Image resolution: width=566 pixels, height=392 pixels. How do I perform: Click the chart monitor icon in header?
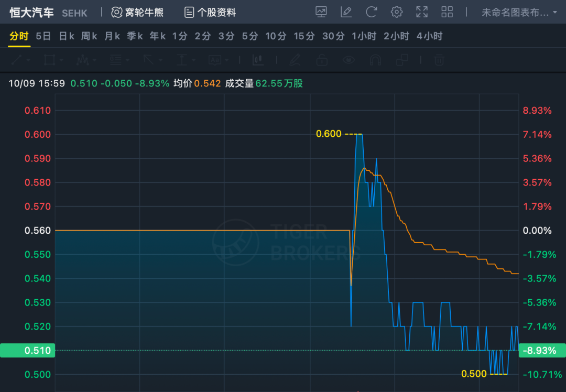321,12
